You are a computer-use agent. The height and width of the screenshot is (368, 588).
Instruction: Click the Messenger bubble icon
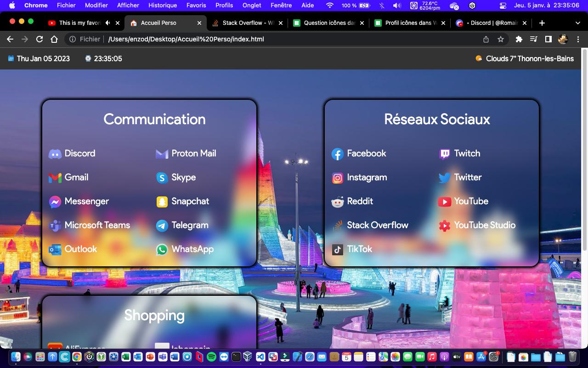(55, 201)
